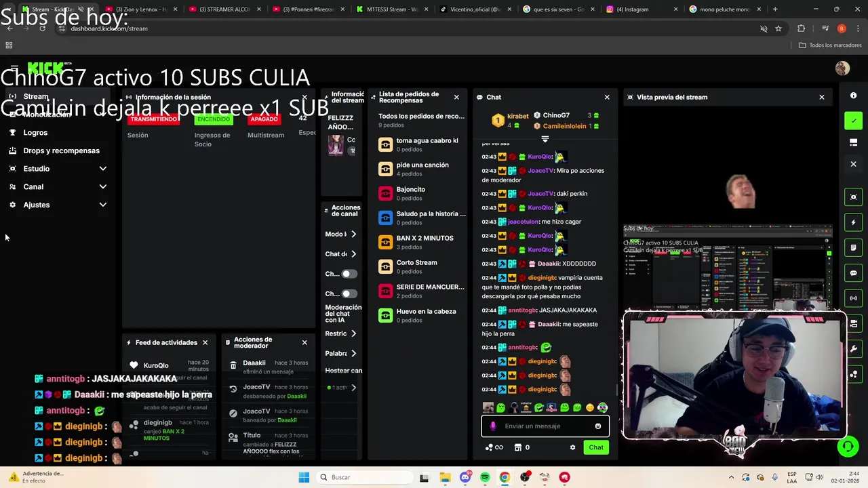Click the ban icon by JoacoTV baneado entry
Viewport: 868px width, 488px height.
tap(233, 413)
